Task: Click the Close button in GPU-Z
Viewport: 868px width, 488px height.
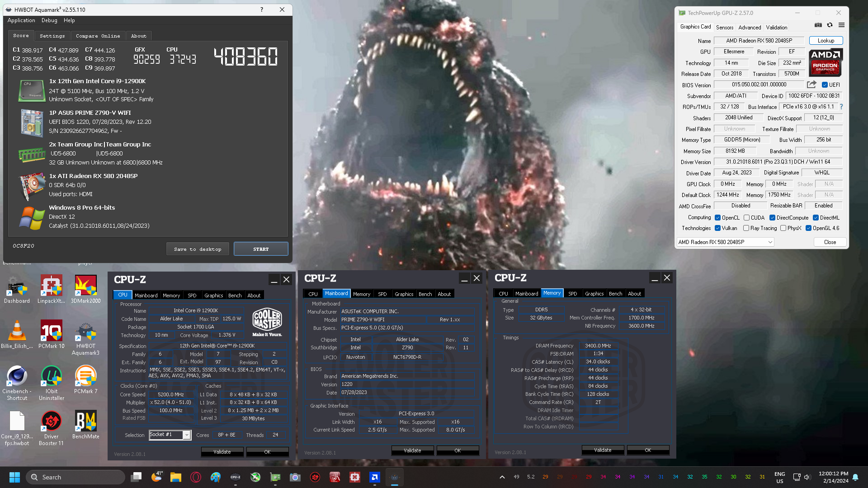Action: [x=830, y=242]
